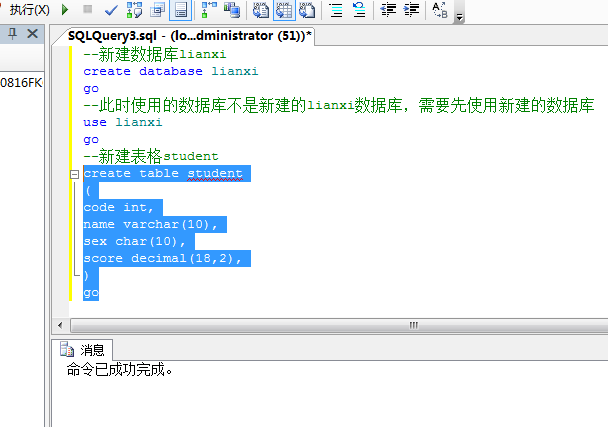Switch output to Results to File
Viewport: 608px width, 427px height.
[307, 10]
